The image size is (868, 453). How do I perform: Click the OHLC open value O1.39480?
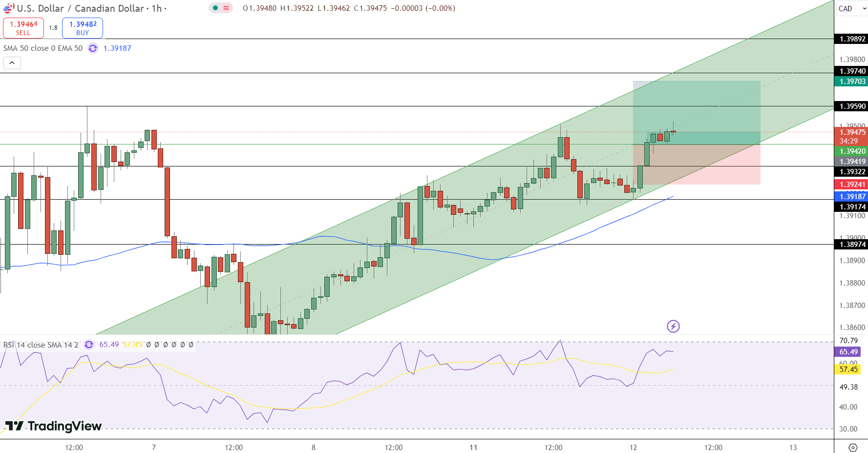click(x=259, y=8)
